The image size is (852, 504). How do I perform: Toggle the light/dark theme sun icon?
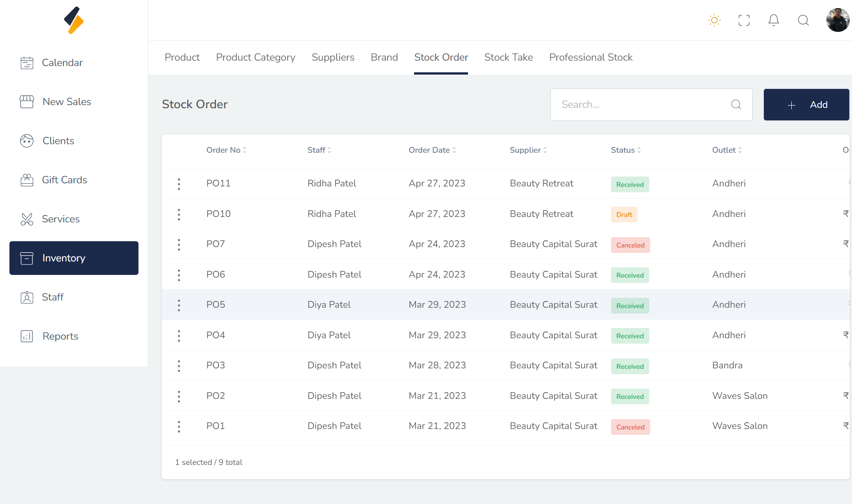(x=714, y=20)
